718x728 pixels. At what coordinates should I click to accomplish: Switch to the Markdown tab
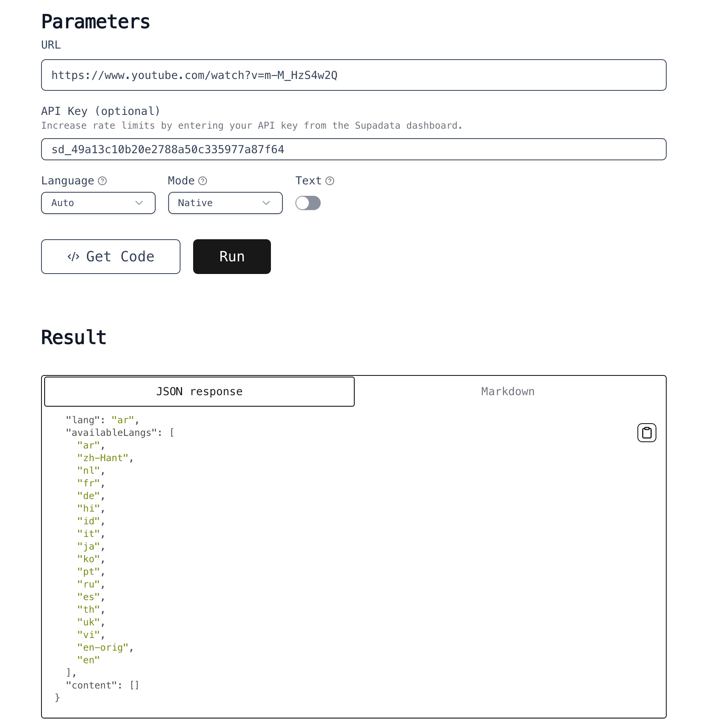(508, 392)
